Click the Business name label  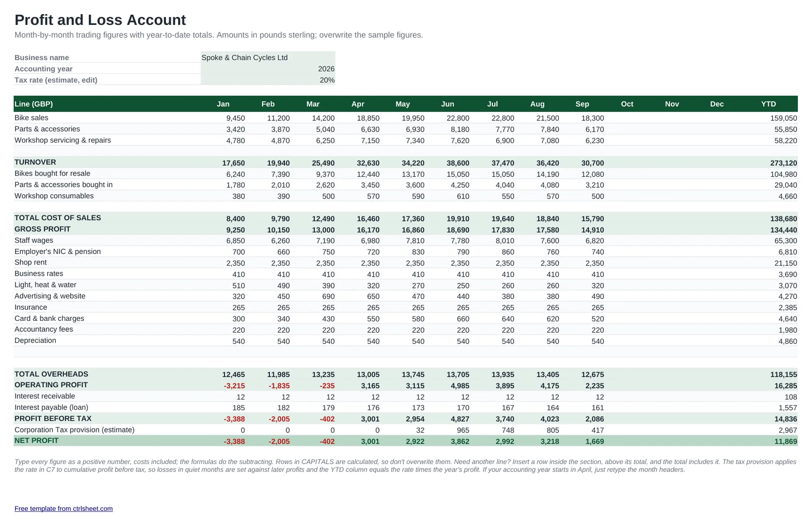42,57
